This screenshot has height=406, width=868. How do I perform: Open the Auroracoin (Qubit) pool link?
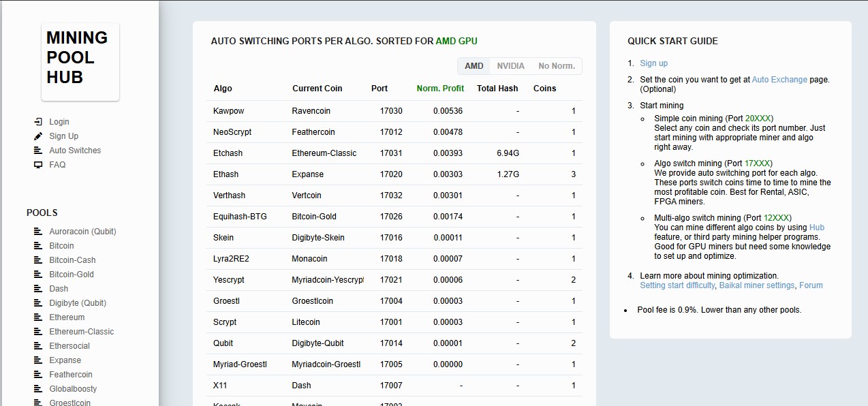coord(82,231)
